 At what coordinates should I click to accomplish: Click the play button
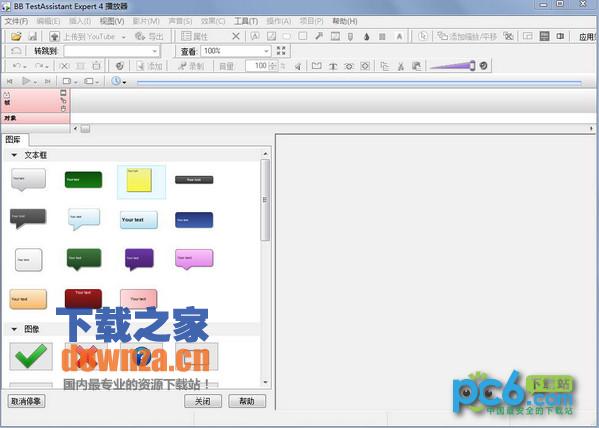26,81
